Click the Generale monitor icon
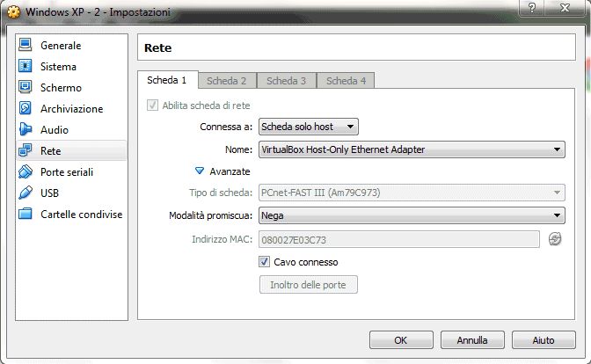 (x=26, y=45)
